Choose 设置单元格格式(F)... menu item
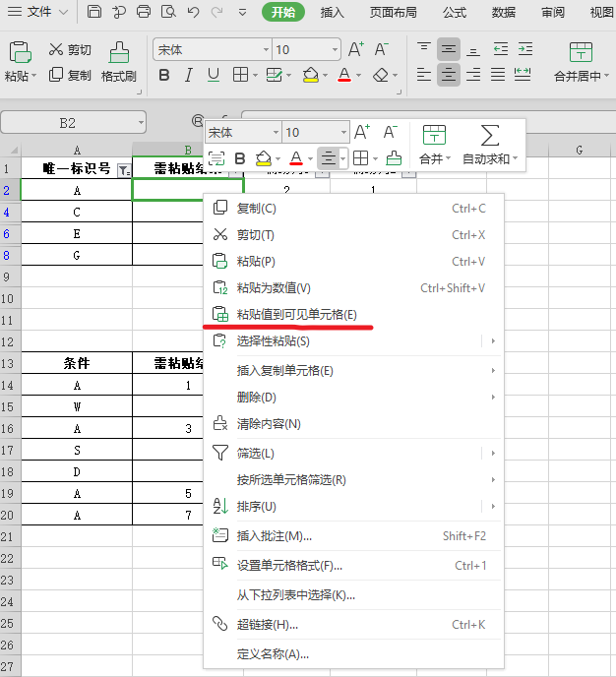 353,565
